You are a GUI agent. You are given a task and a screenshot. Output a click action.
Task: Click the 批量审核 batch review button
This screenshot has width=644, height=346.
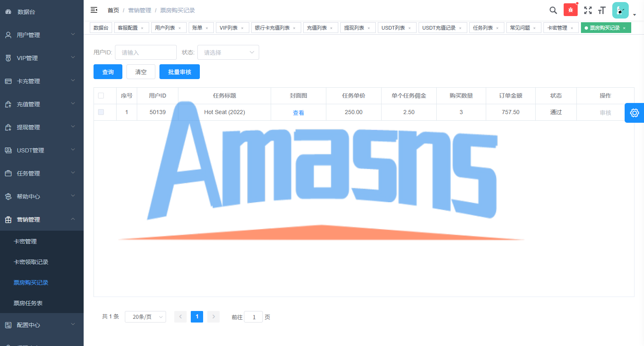click(180, 72)
